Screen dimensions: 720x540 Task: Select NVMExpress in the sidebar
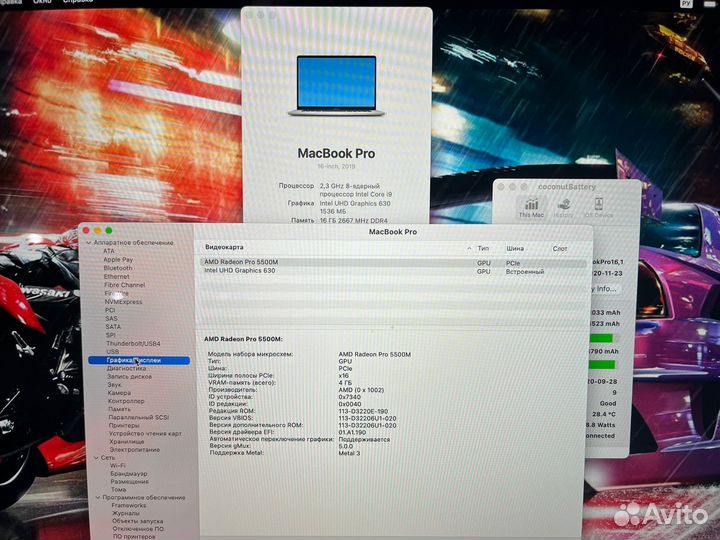(124, 302)
